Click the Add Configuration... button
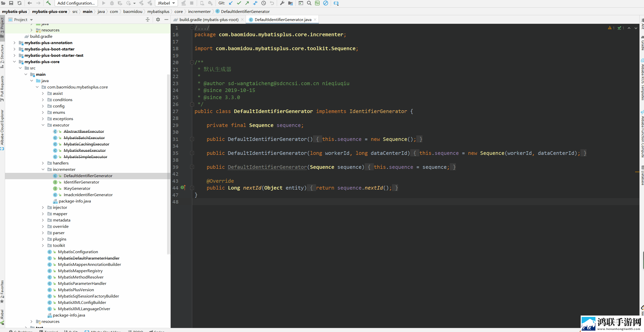 pyautogui.click(x=76, y=3)
